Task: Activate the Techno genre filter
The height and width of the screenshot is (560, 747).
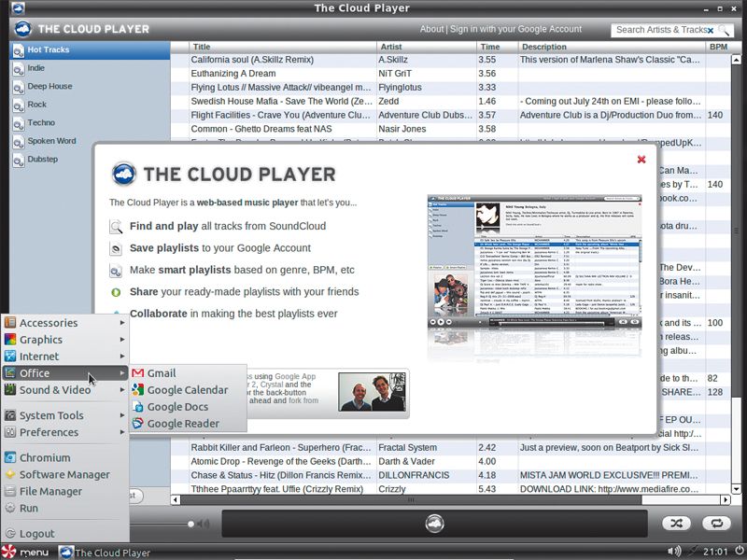Action: [41, 122]
